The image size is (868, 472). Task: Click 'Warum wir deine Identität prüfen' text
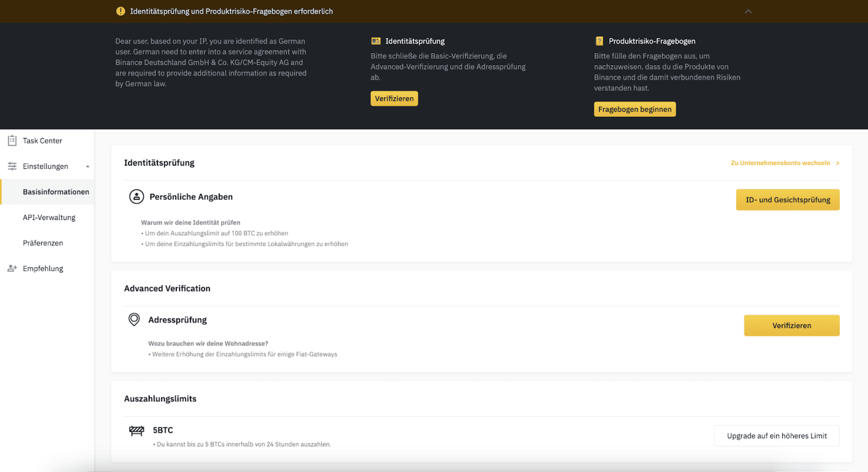tap(191, 223)
